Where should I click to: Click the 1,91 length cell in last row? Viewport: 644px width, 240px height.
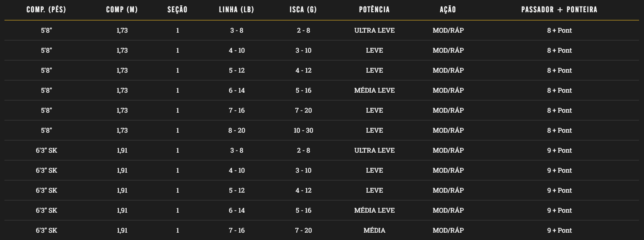click(122, 230)
